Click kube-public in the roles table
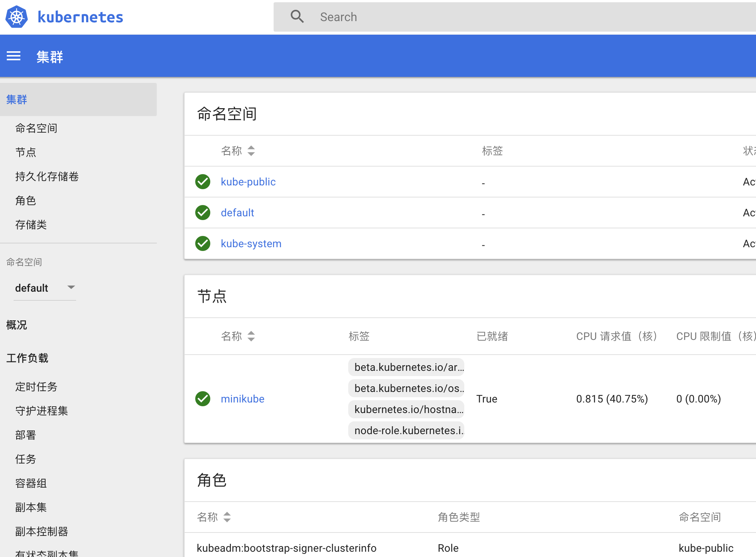This screenshot has width=756, height=557. [x=706, y=548]
